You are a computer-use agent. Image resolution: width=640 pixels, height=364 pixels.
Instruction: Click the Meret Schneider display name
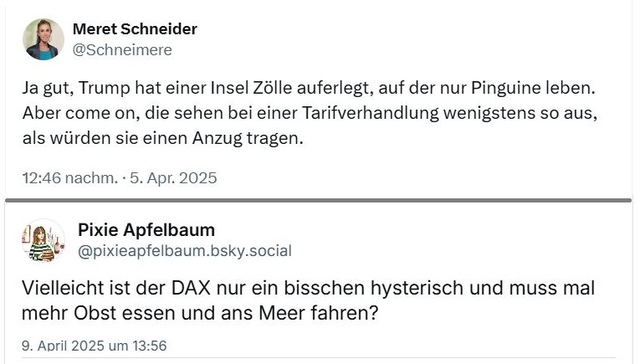135,29
